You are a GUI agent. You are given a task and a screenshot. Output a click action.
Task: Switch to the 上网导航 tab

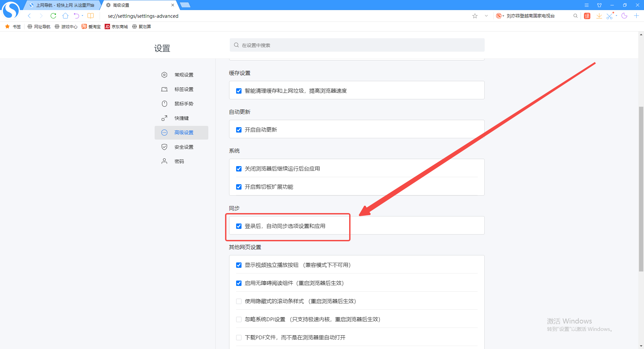(62, 5)
